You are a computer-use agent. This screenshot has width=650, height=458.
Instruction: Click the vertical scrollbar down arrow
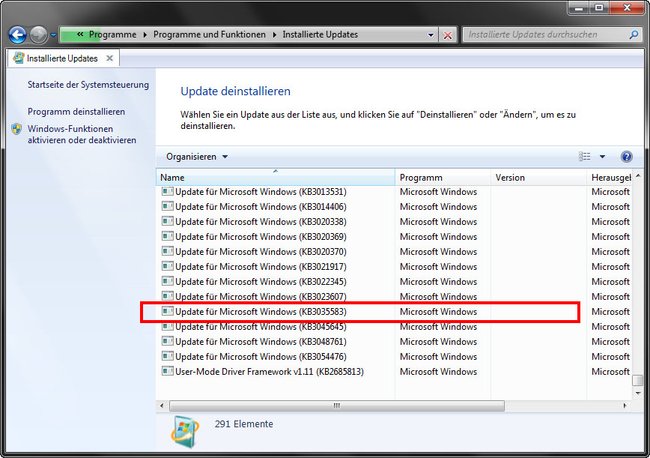[x=638, y=393]
